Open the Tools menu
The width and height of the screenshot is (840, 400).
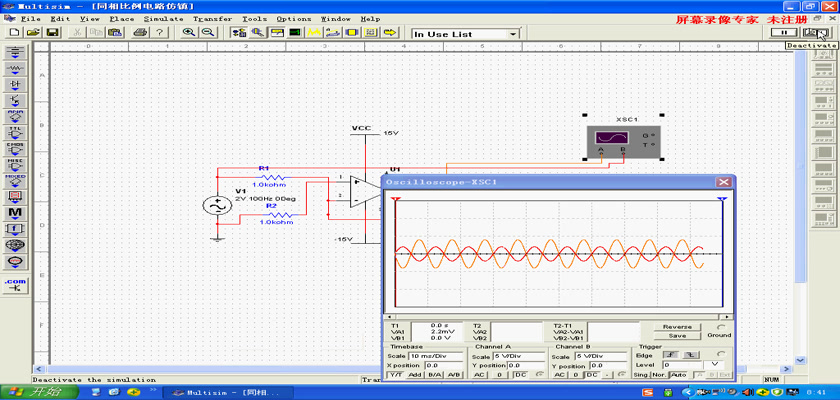pyautogui.click(x=254, y=19)
